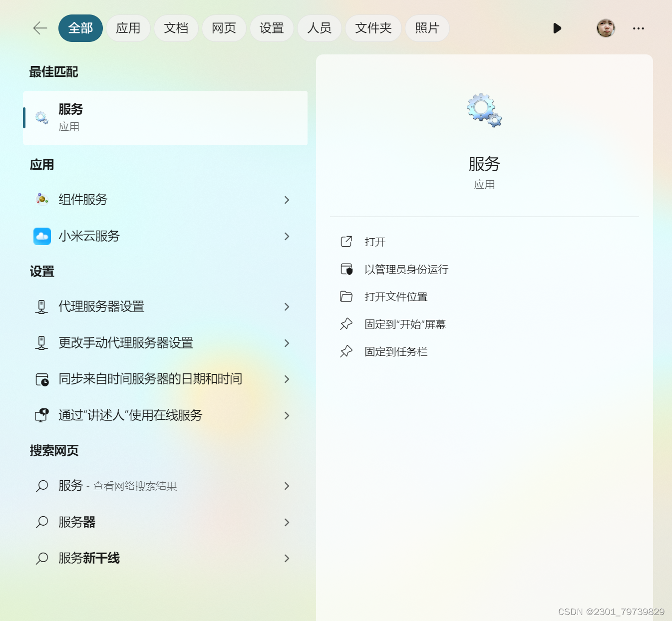Click the 以管理员身份运行 shield icon
The width and height of the screenshot is (672, 621).
(346, 269)
